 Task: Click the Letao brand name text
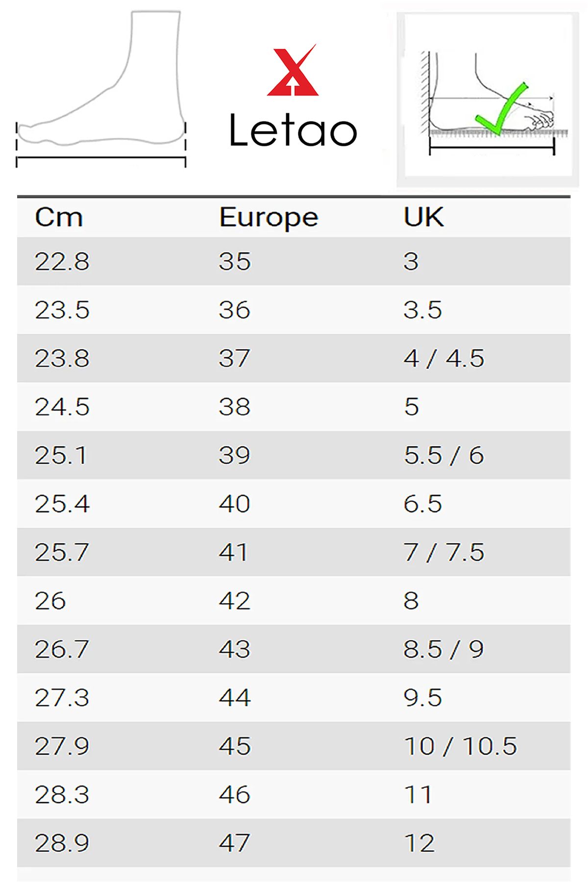[293, 131]
